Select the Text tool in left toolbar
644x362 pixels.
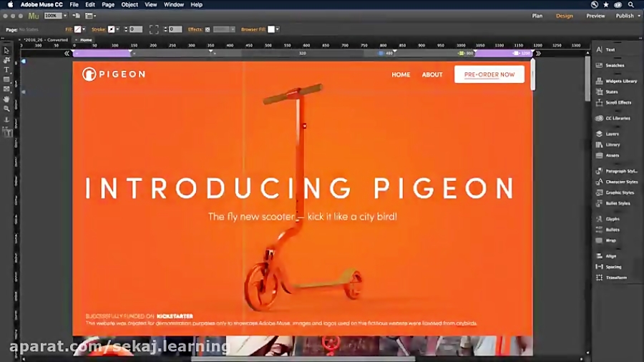6,70
